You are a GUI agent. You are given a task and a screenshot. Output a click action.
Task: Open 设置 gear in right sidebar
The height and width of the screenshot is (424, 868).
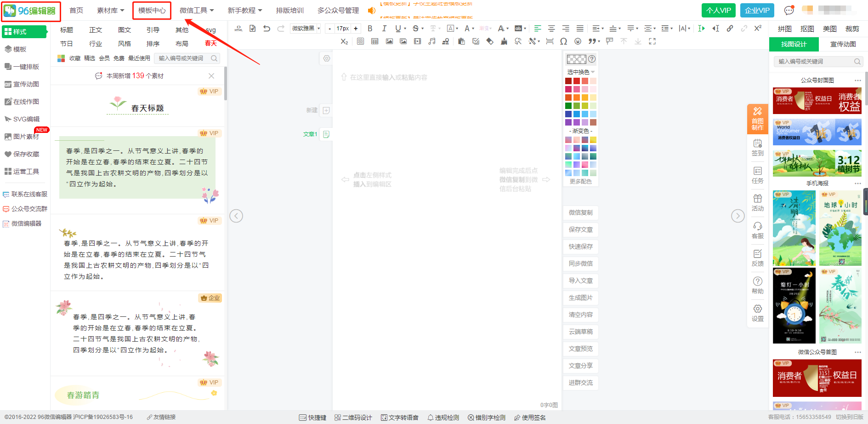[758, 313]
